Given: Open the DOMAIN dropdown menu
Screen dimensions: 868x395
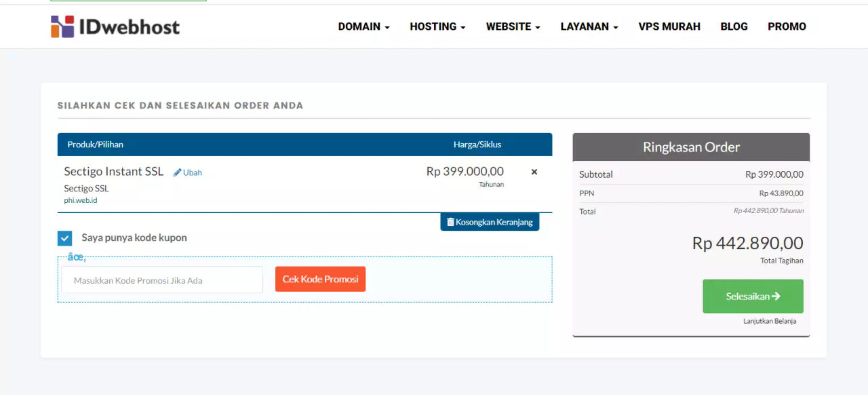Looking at the screenshot, I should point(364,26).
